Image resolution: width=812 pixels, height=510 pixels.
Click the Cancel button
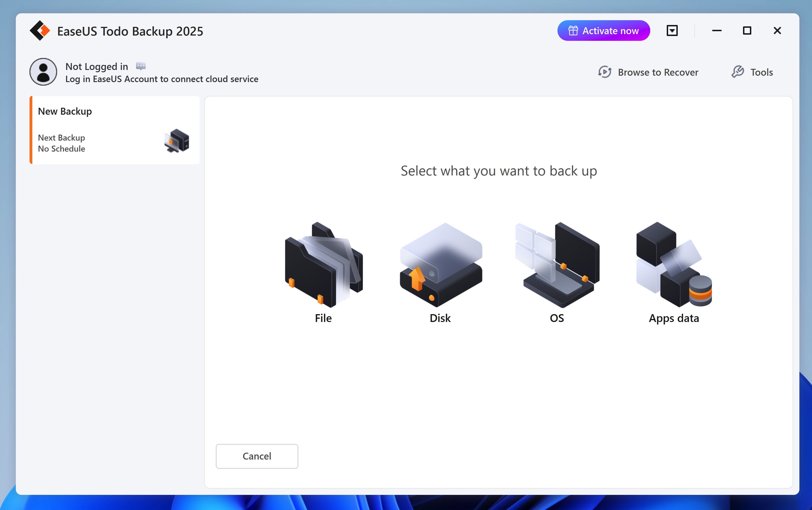click(x=257, y=456)
